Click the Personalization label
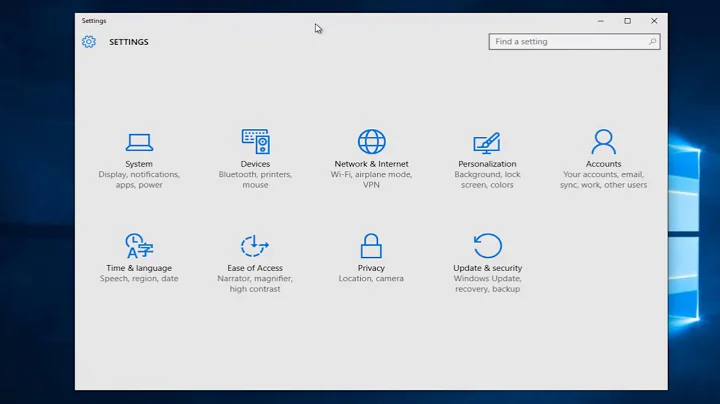 487,164
